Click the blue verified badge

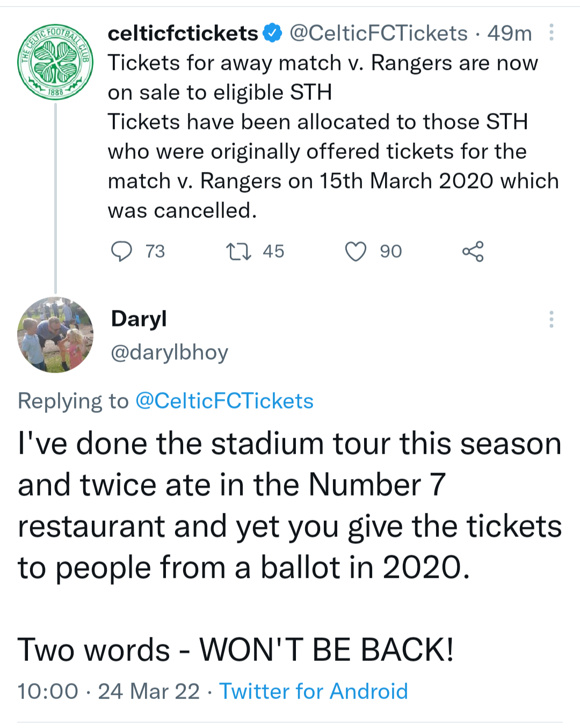point(273,33)
